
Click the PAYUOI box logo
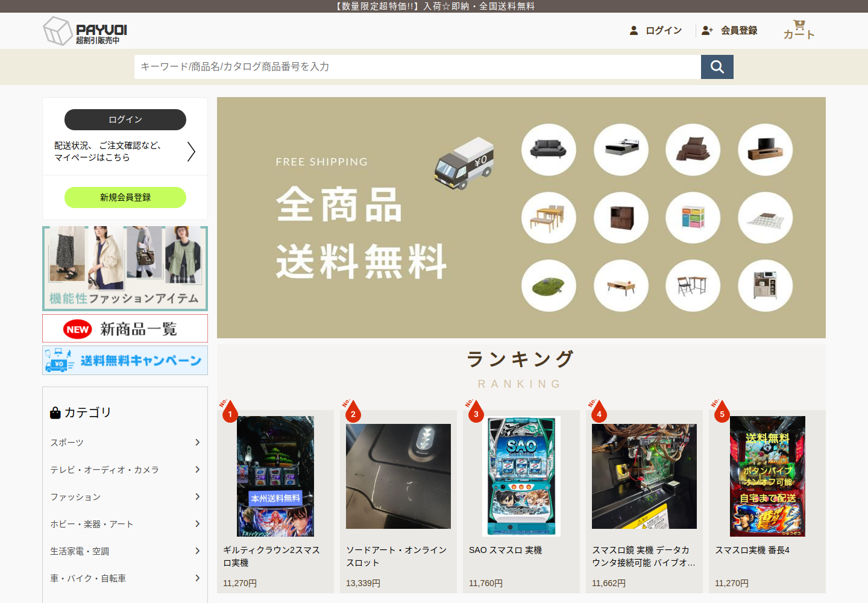tap(85, 31)
